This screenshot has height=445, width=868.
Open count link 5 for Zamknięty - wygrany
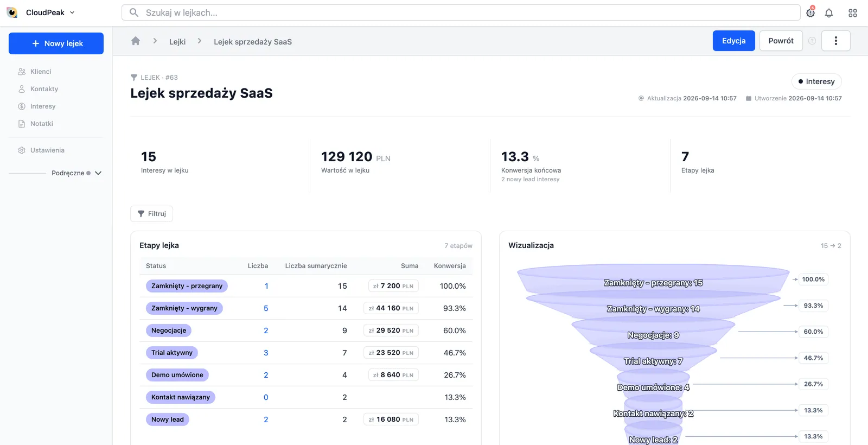click(266, 308)
